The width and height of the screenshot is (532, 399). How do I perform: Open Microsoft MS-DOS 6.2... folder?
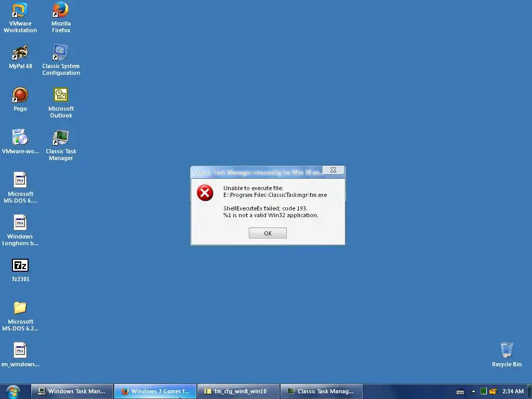pyautogui.click(x=20, y=316)
